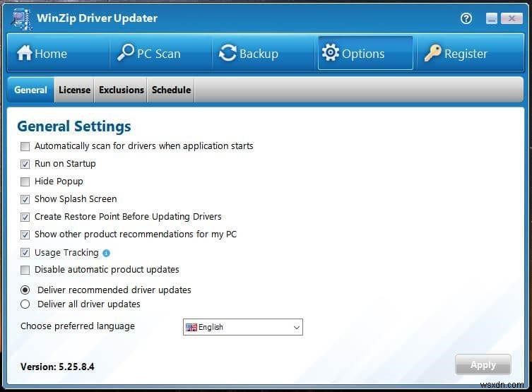Click the PC Scan magnifier icon

click(125, 52)
